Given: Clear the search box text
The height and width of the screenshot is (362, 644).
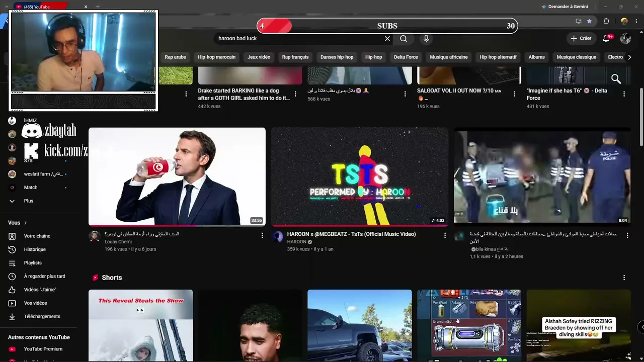Looking at the screenshot, I should pos(387,39).
